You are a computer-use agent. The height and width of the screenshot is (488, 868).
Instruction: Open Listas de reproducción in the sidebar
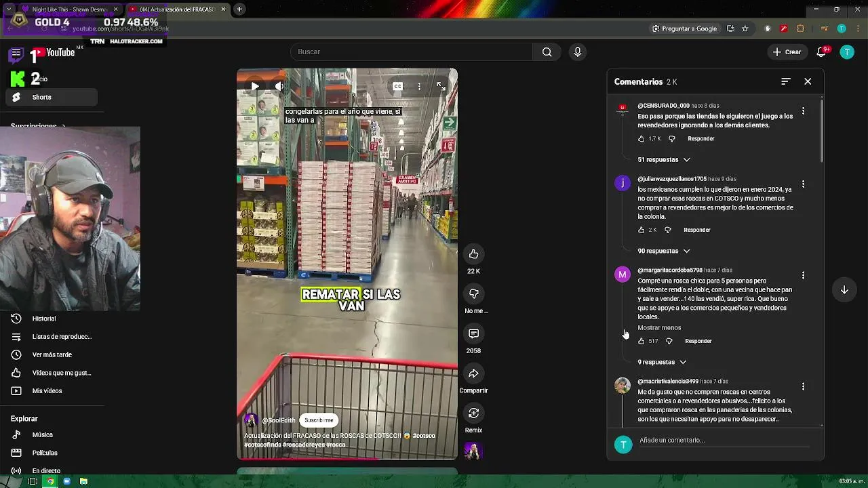click(52, 337)
